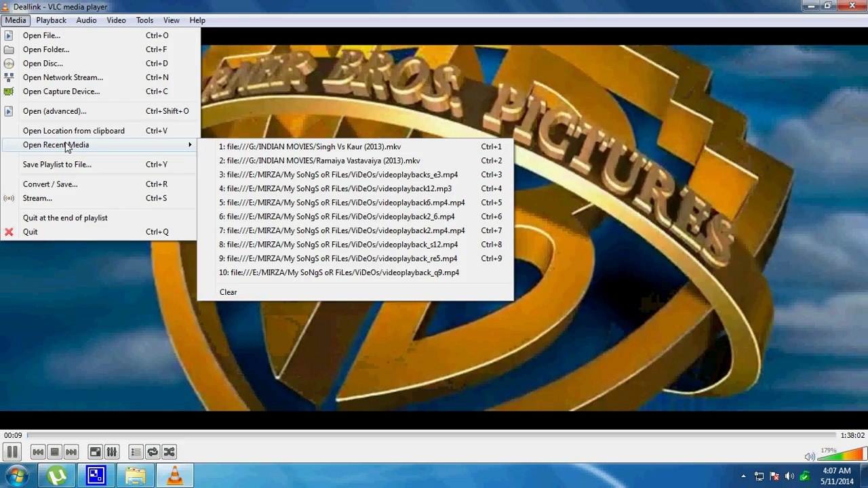This screenshot has width=868, height=488.
Task: Open the blue screen-recorder taskbar app
Action: (x=96, y=476)
